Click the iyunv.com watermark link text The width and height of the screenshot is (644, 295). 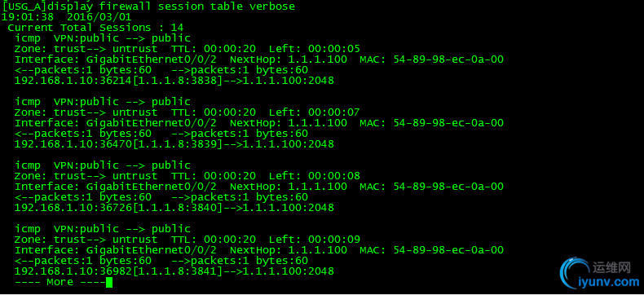609,282
